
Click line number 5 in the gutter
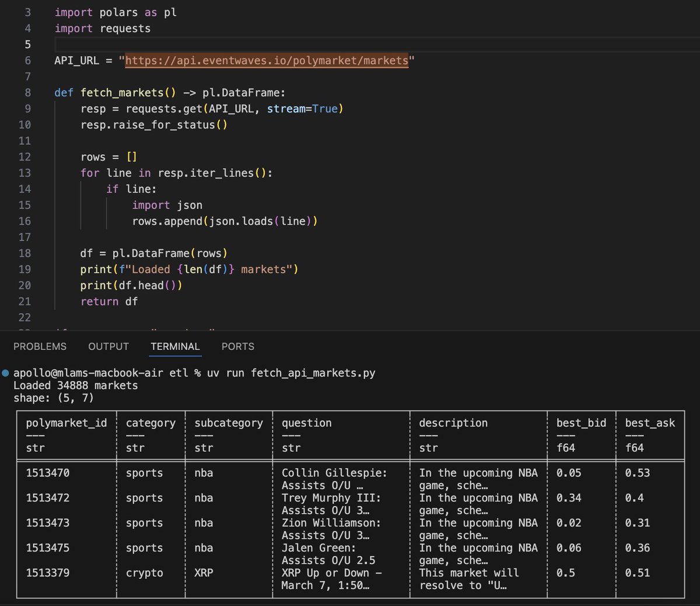click(28, 44)
